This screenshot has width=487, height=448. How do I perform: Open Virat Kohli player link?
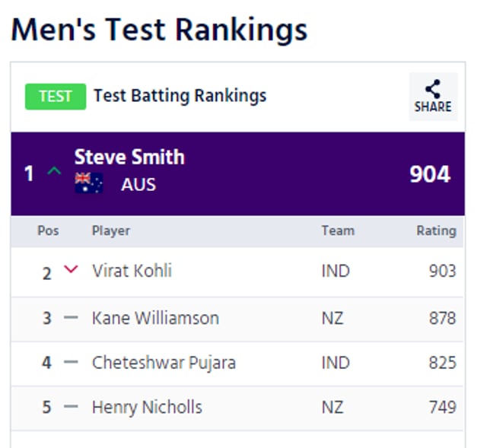(132, 271)
